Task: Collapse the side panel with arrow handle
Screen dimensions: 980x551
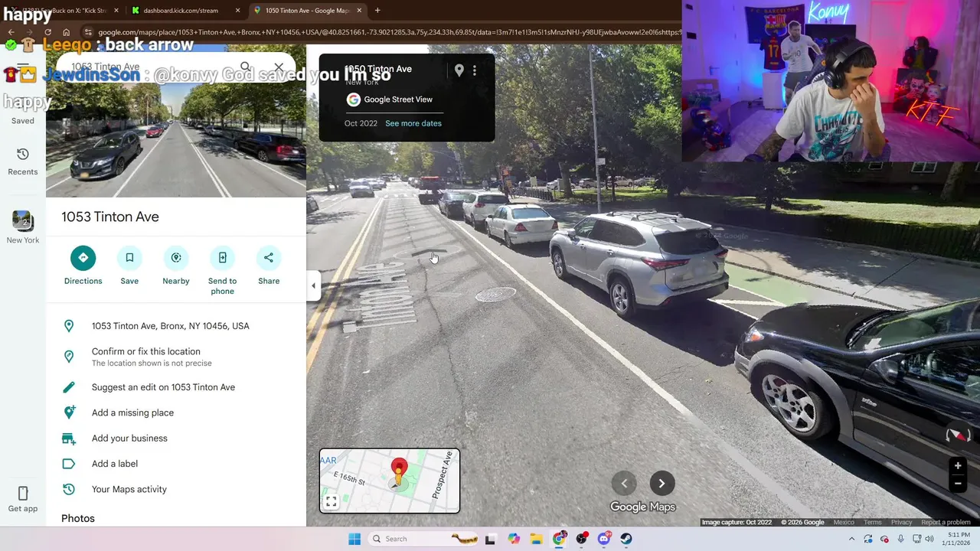Action: (x=313, y=285)
